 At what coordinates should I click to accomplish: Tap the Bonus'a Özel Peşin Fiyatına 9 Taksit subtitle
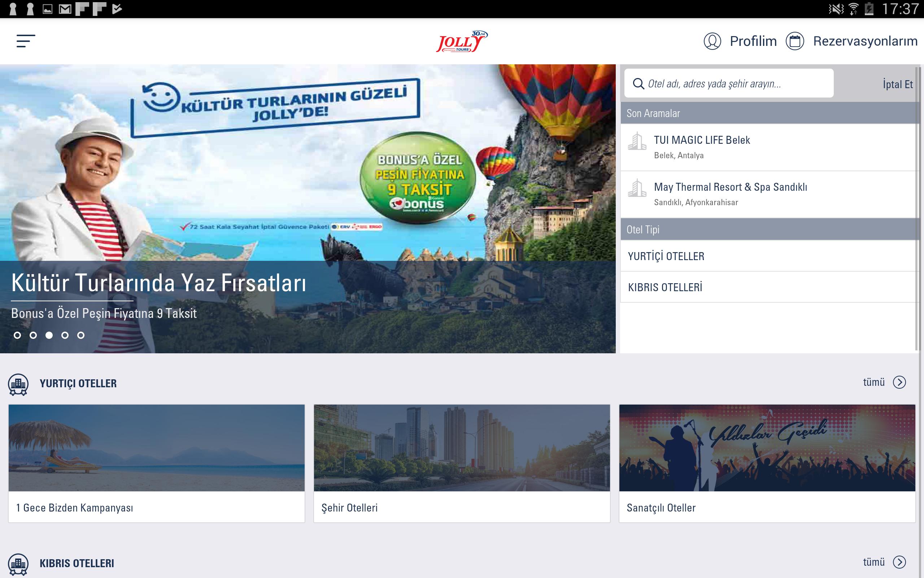pos(104,314)
